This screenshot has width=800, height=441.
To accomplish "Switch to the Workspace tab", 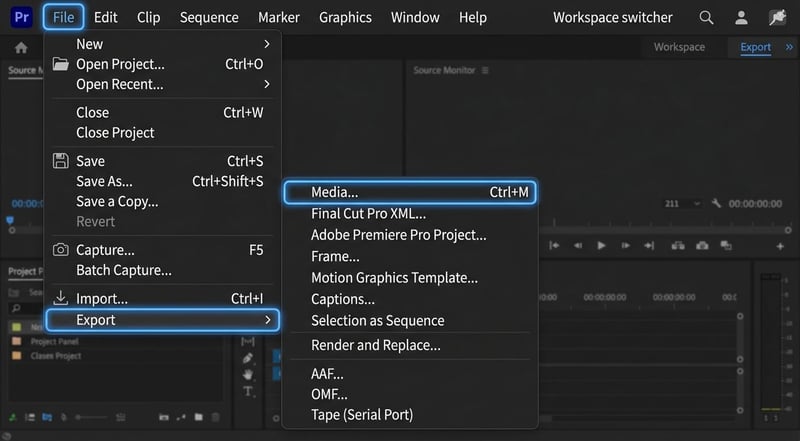I will 679,47.
